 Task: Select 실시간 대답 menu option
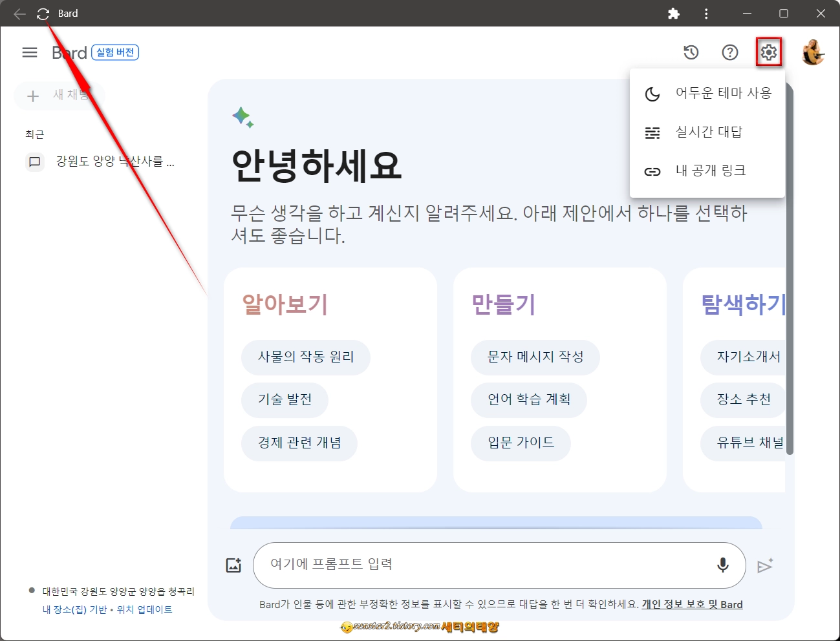[707, 132]
